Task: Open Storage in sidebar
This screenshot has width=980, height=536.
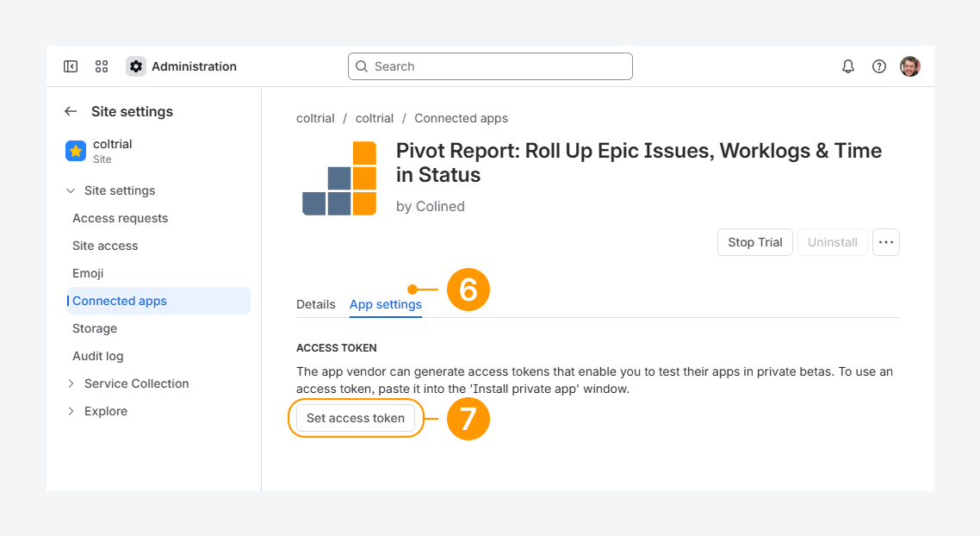Action: 95,328
